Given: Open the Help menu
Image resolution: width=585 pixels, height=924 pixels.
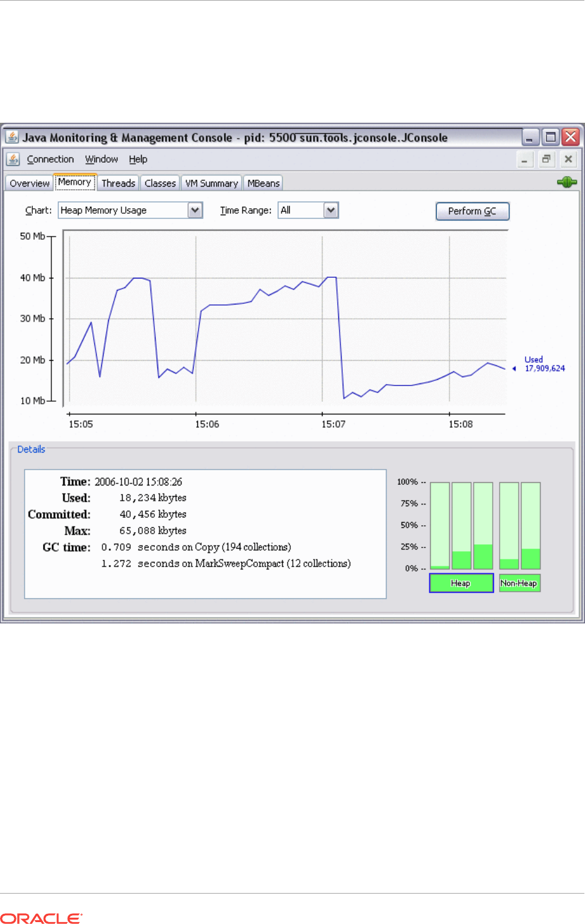Looking at the screenshot, I should click(138, 159).
